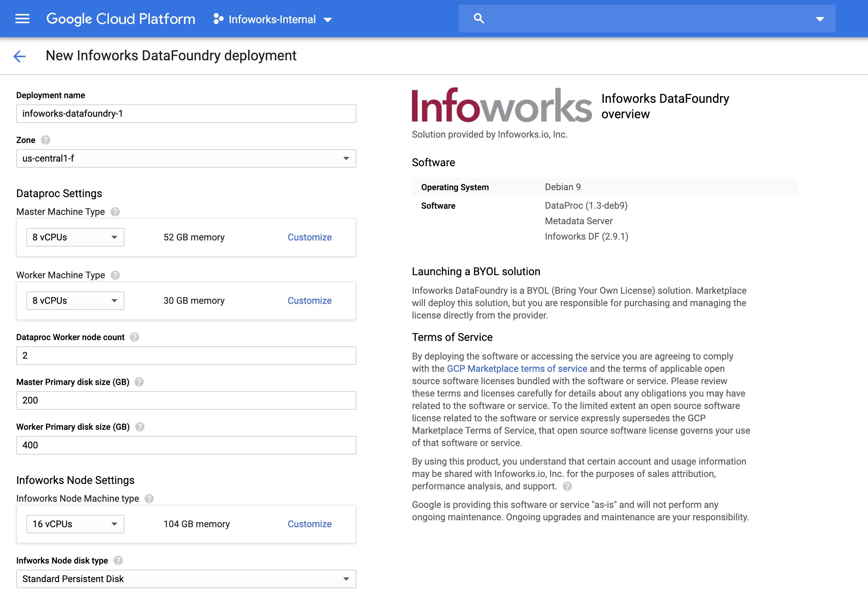Focus the Worker Primary disk size field

(x=186, y=445)
